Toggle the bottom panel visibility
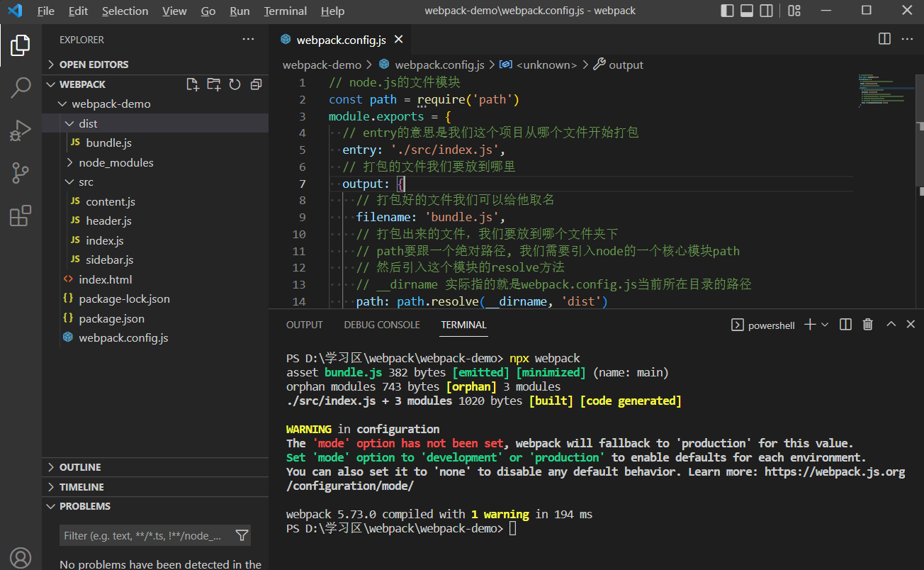Image resolution: width=924 pixels, height=570 pixels. tap(747, 11)
